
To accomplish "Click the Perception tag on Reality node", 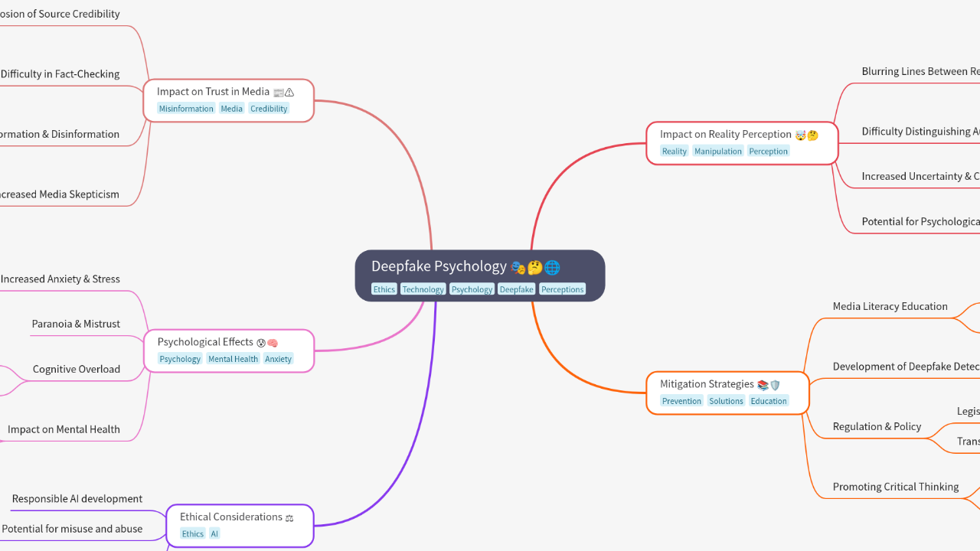I will (769, 152).
